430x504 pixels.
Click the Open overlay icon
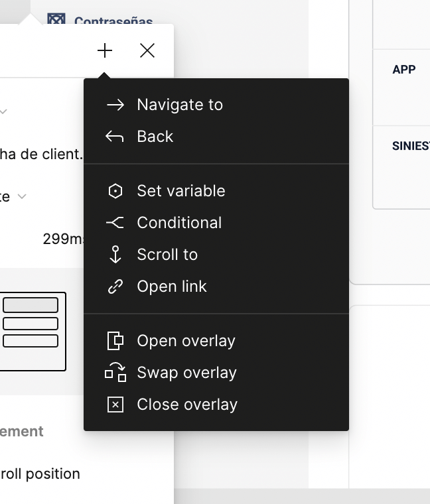115,341
